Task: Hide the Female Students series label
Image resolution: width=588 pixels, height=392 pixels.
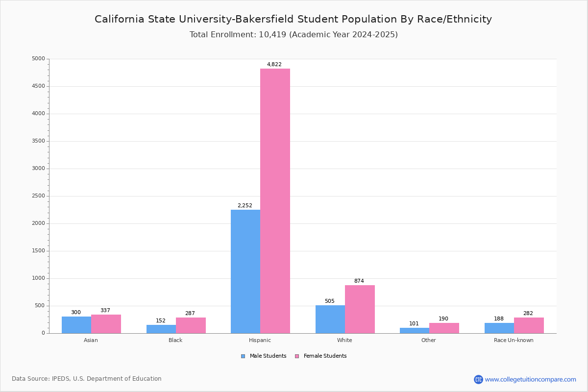Action: click(325, 356)
